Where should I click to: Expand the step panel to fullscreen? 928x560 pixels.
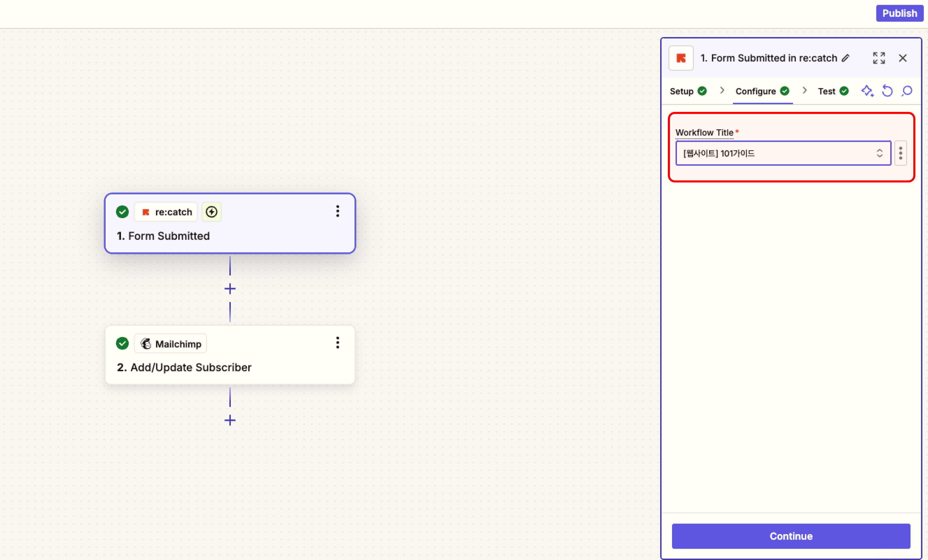tap(879, 58)
